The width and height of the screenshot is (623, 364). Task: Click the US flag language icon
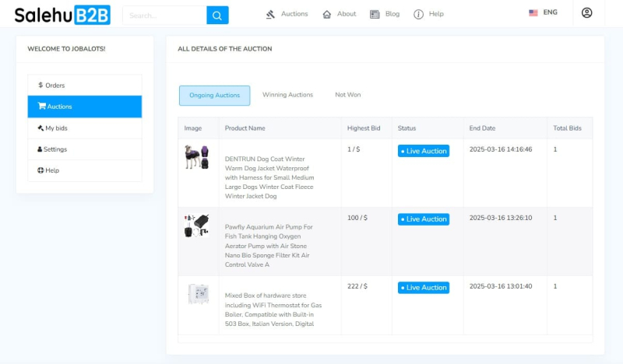tap(533, 13)
